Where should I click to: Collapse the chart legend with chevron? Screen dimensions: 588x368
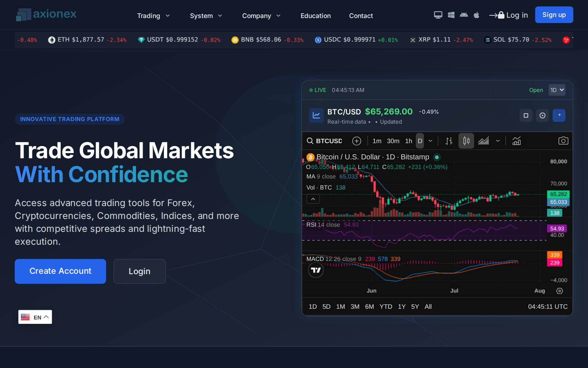(313, 199)
